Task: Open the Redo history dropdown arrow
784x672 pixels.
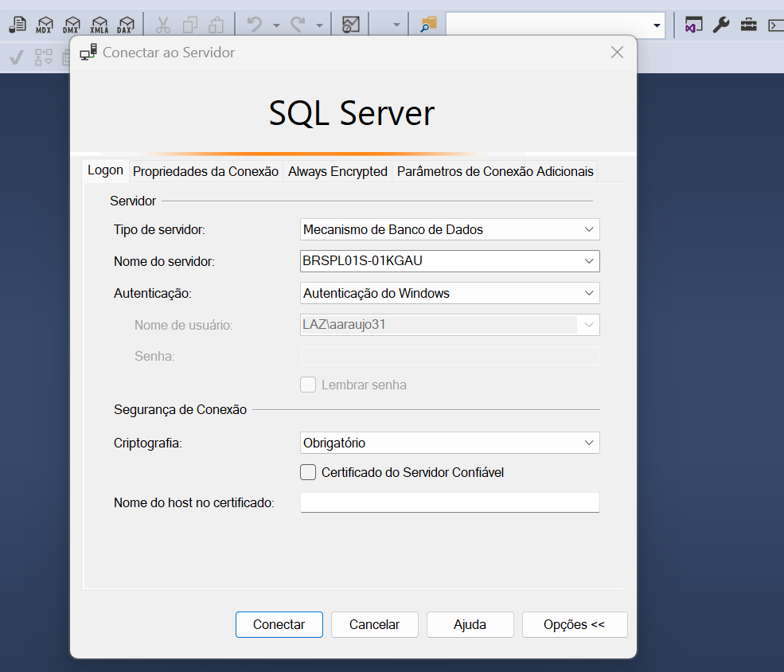Action: [319, 25]
